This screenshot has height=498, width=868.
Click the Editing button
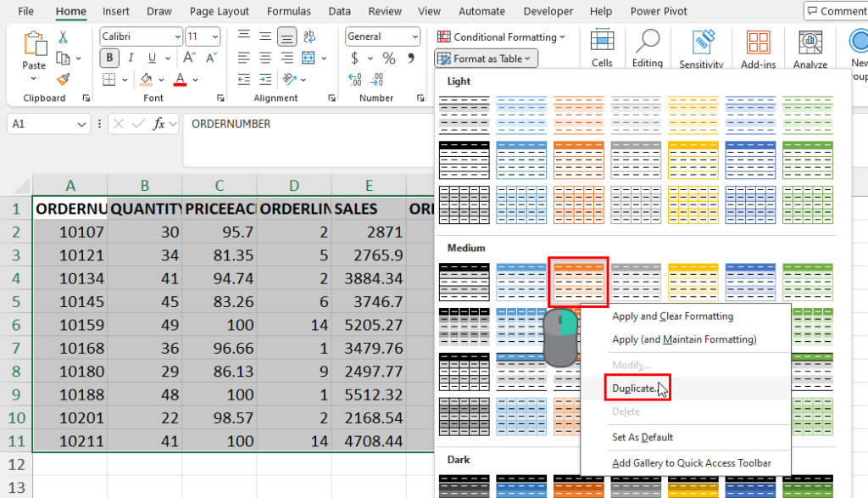pos(647,48)
